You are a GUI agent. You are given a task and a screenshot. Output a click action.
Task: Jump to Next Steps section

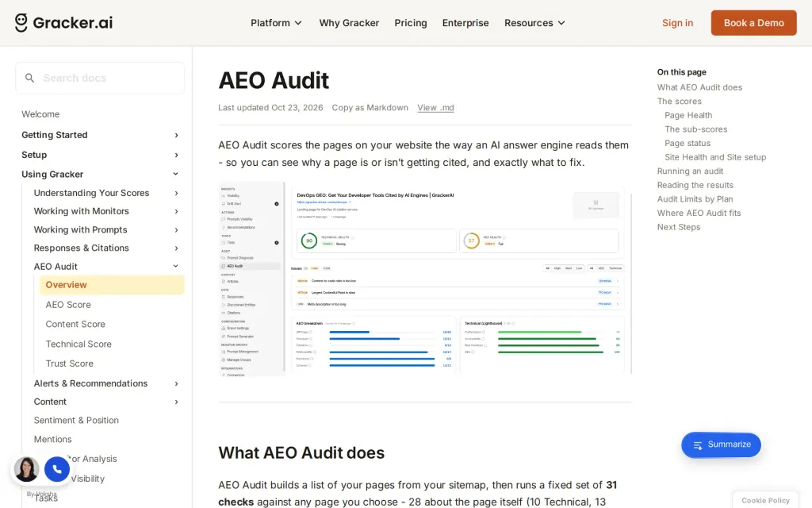click(679, 227)
